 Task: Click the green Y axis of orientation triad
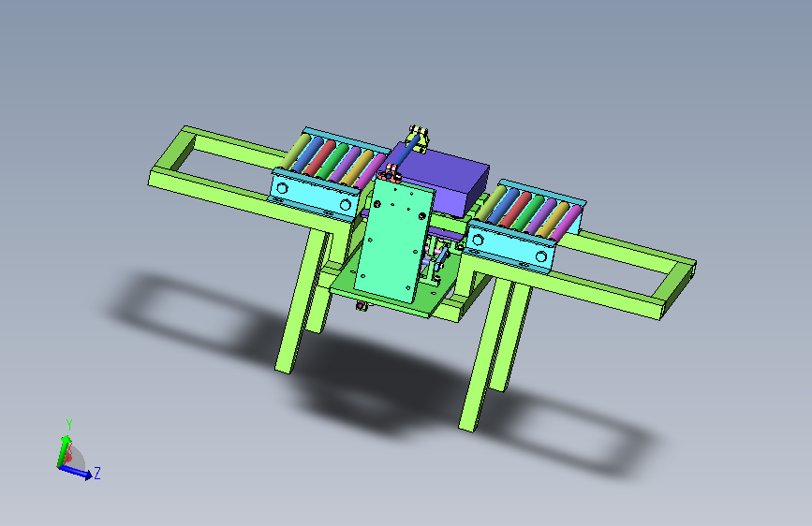[x=64, y=450]
